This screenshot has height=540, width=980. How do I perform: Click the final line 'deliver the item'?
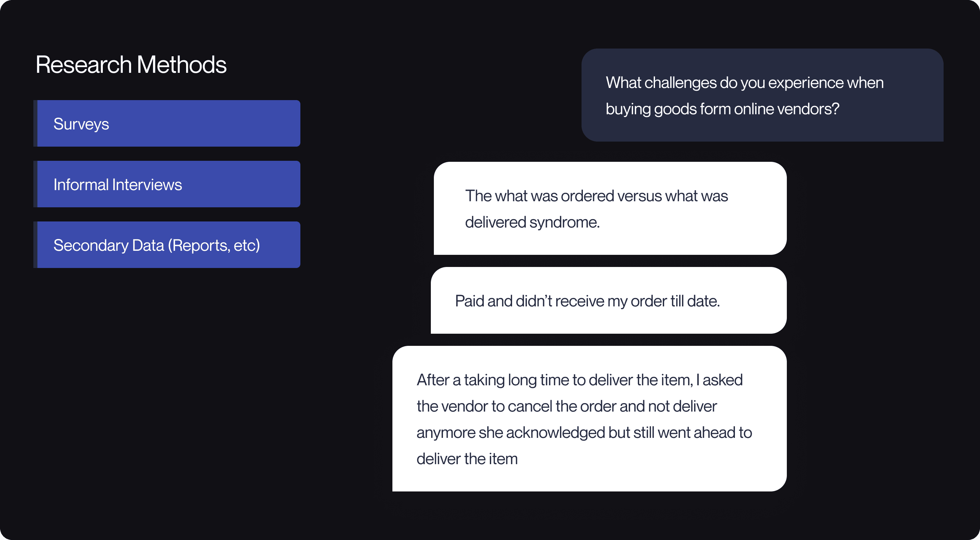(x=467, y=459)
